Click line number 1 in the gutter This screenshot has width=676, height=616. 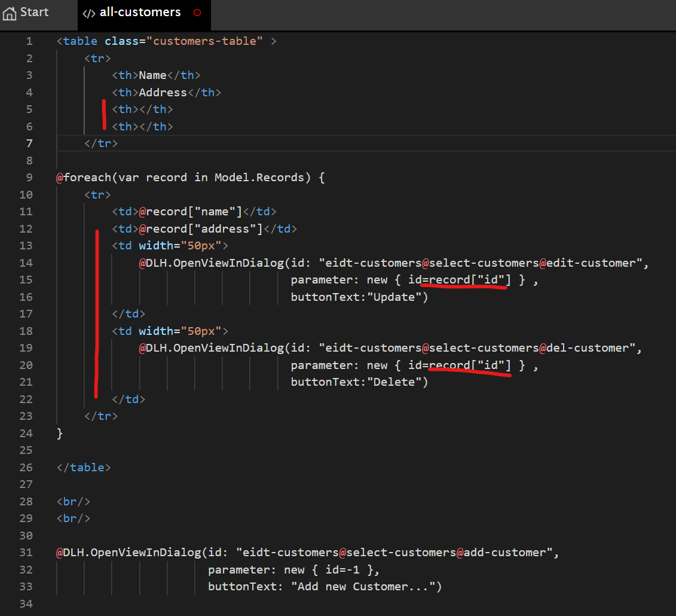pos(29,41)
